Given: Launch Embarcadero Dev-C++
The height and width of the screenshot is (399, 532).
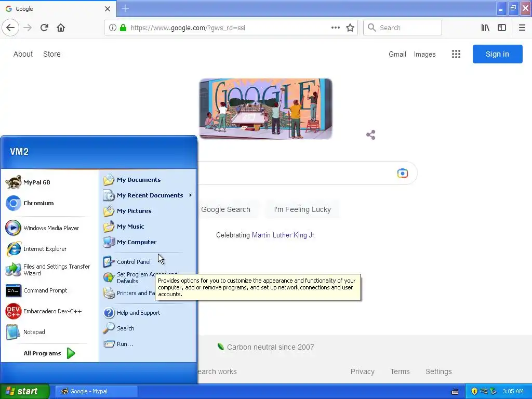Looking at the screenshot, I should [50, 311].
